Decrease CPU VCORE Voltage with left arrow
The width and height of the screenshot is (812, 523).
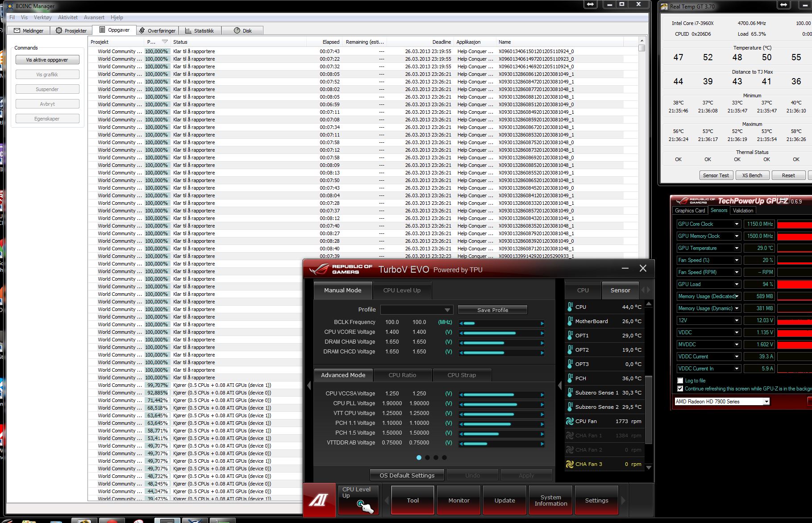tap(461, 333)
